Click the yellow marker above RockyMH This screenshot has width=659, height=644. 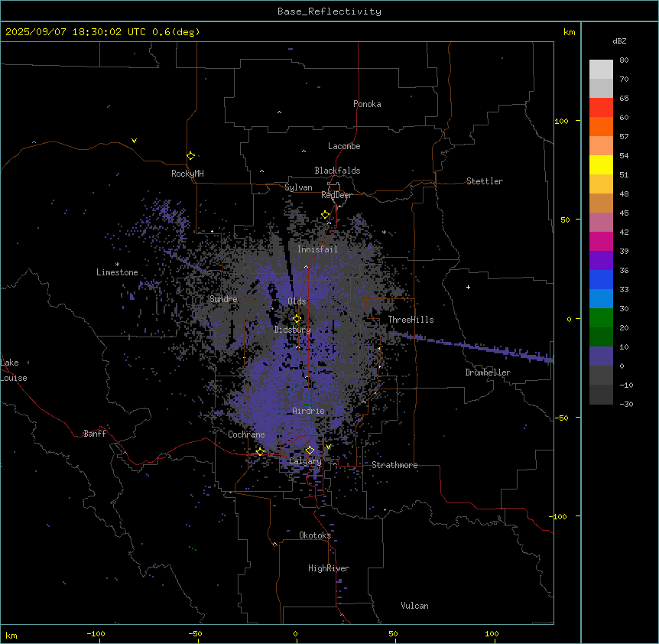[190, 155]
